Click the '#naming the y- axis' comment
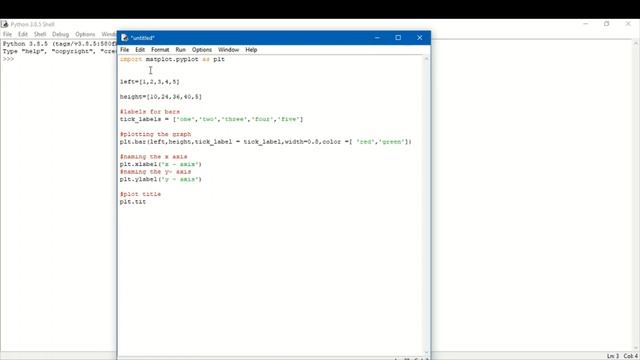The height and width of the screenshot is (360, 640). click(156, 171)
